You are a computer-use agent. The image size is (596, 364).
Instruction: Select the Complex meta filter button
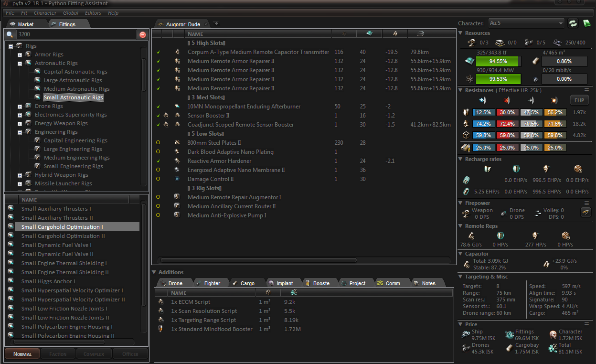point(94,354)
